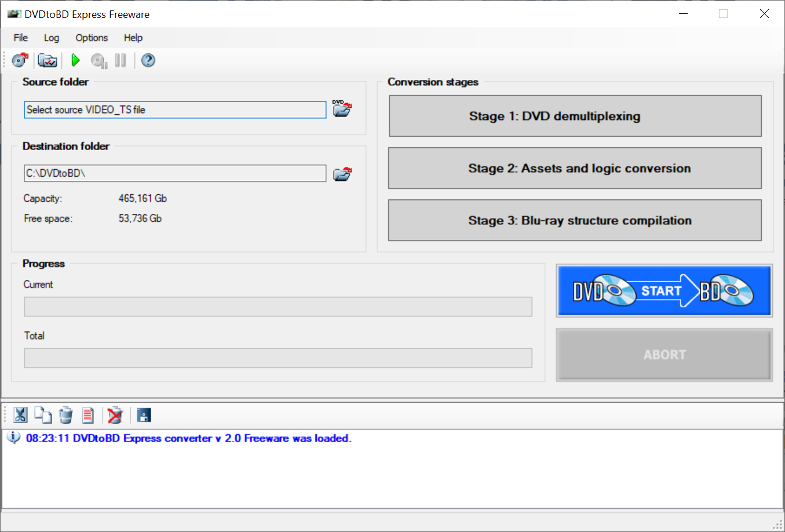
Task: Click the capacity value 465,161 Gb
Action: (143, 198)
